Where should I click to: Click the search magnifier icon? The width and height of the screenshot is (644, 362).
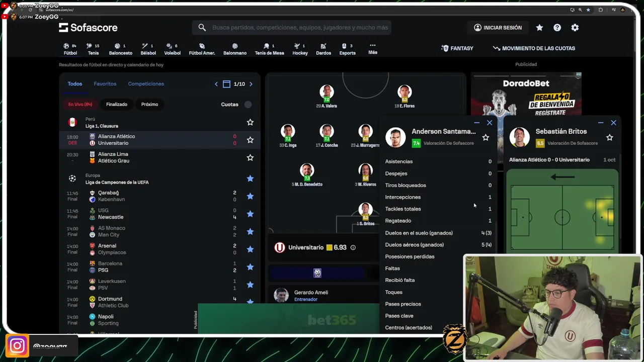click(x=202, y=28)
